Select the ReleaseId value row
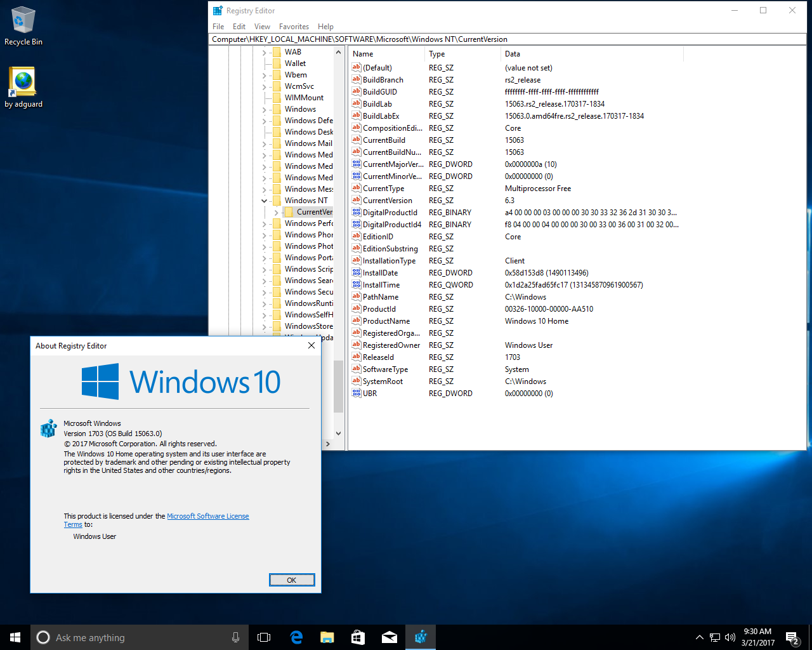This screenshot has width=812, height=650. click(x=515, y=357)
